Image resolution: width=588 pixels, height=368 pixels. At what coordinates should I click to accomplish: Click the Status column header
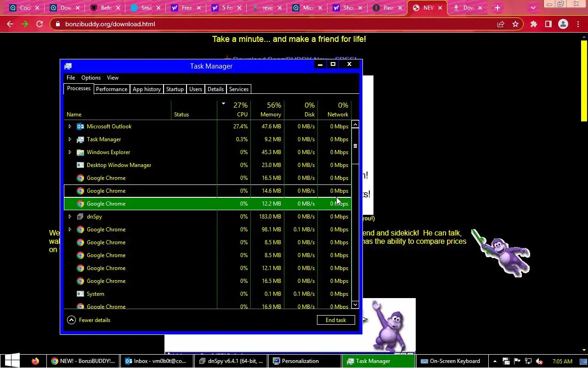click(194, 110)
